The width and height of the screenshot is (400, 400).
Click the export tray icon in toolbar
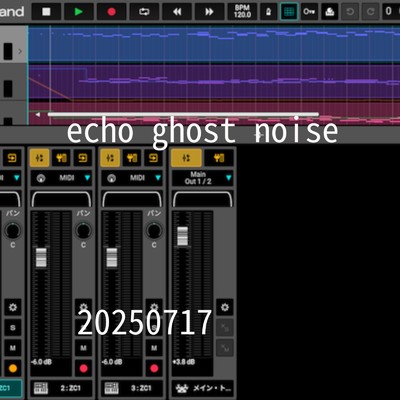click(330, 12)
